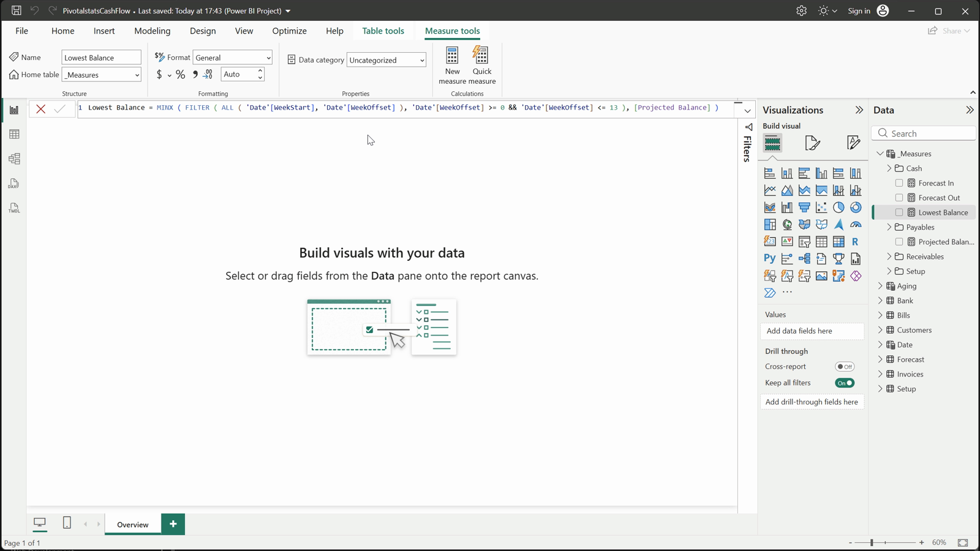Click the zoom slider handle
Image resolution: width=980 pixels, height=551 pixels.
[872, 542]
